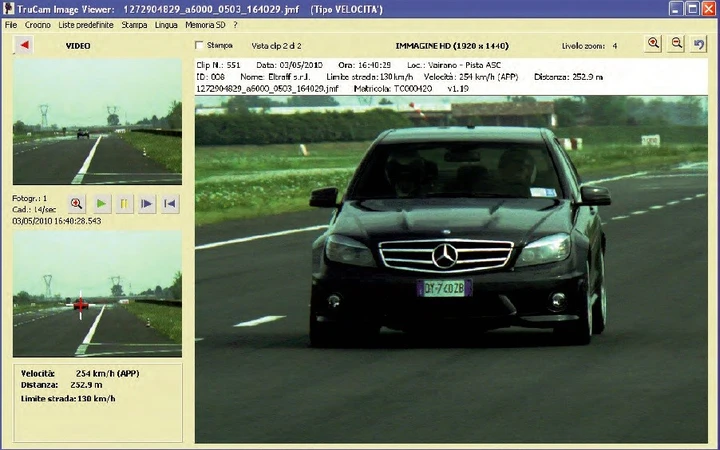The image size is (720, 450).
Task: Click the "Matricola: TC000420" text
Action: click(x=393, y=89)
